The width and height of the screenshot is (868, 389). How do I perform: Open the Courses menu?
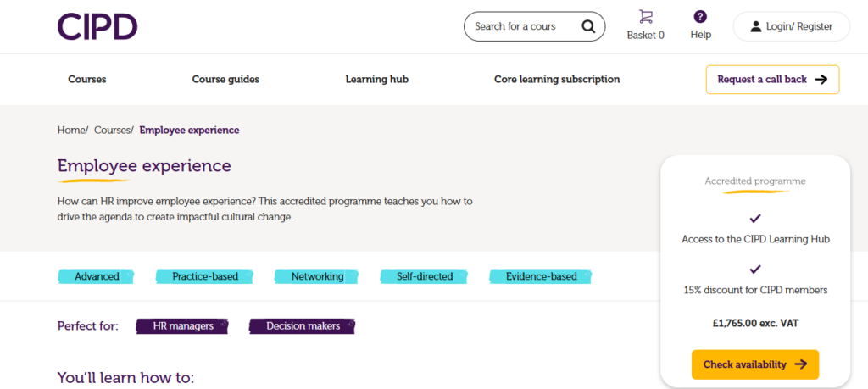pos(87,79)
